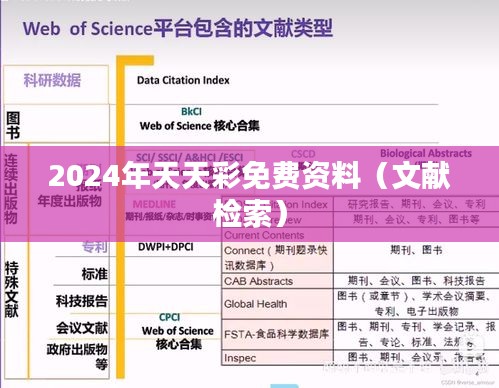The height and width of the screenshot is (388, 499).
Task: Click the slide title 'Web of Science平台包含的文献类型'
Action: (178, 28)
